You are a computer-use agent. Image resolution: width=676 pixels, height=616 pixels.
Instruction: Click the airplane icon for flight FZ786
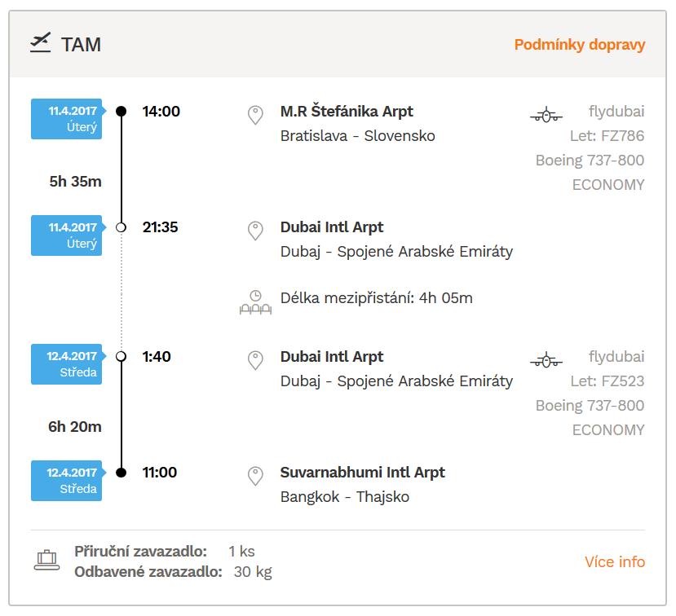click(x=546, y=115)
